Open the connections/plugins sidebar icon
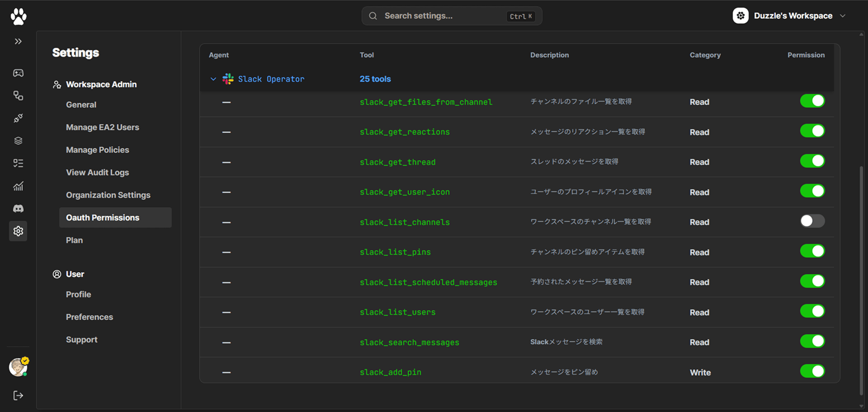The height and width of the screenshot is (412, 868). 18,118
